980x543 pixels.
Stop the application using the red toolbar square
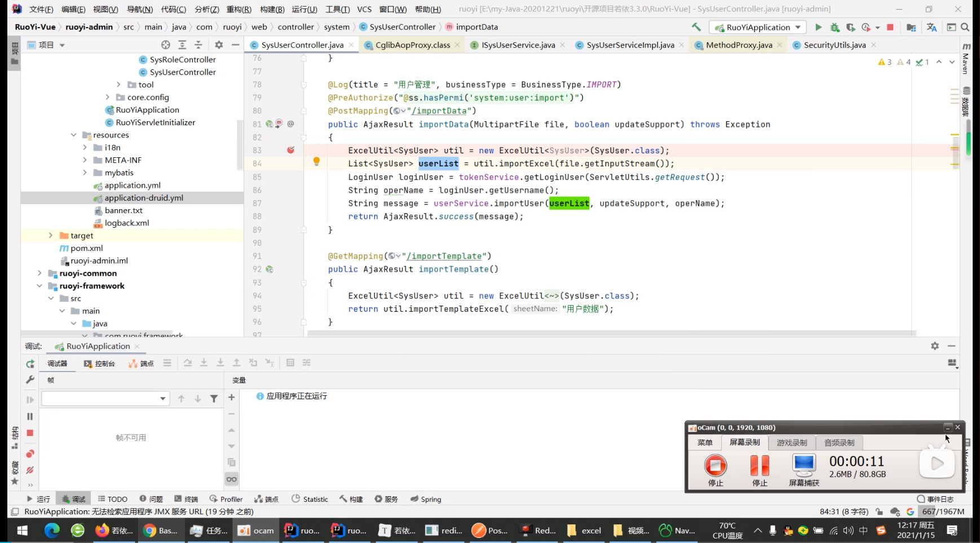[890, 27]
